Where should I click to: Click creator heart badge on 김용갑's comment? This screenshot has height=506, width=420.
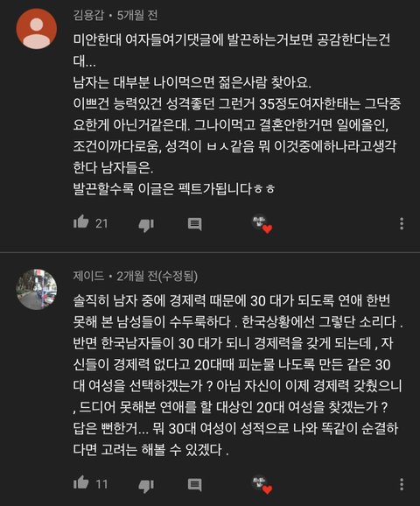tap(262, 223)
